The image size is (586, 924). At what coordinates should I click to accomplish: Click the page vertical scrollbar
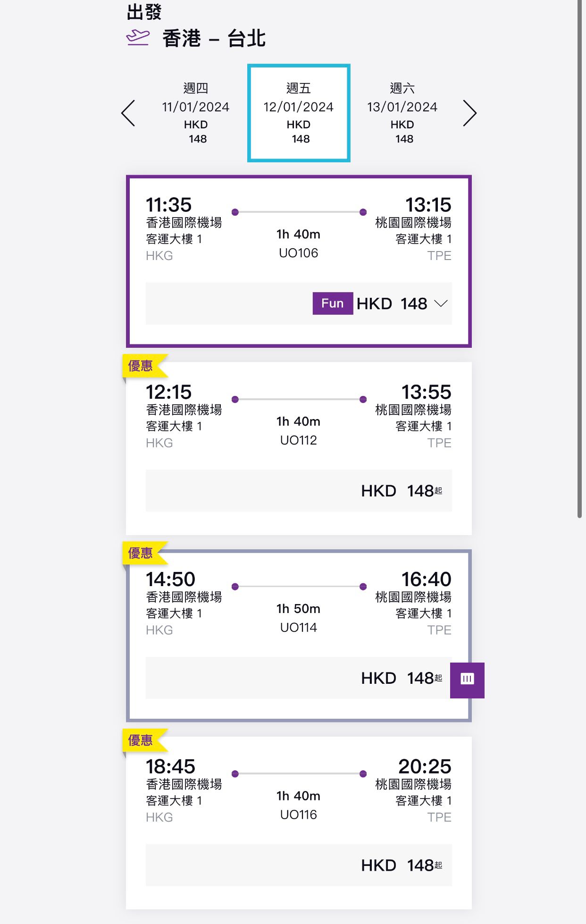(579, 260)
